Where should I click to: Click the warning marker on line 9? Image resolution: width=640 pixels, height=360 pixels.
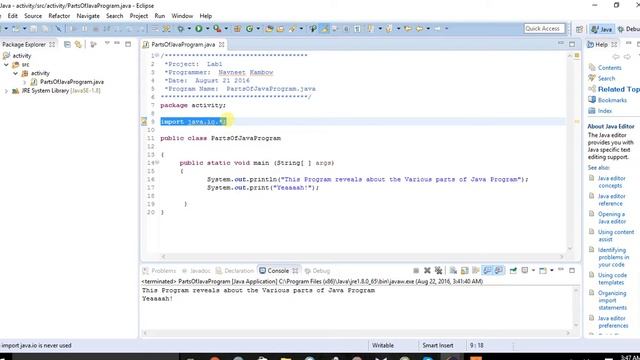point(144,122)
